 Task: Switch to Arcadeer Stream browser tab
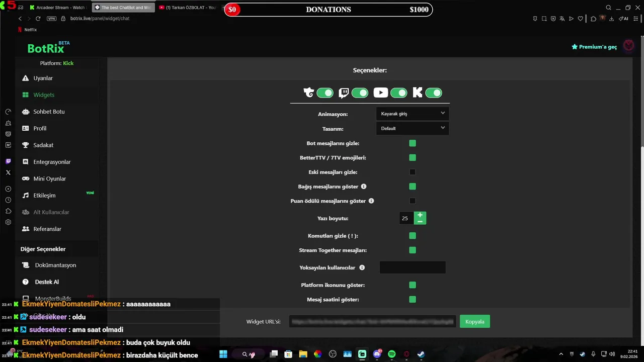(59, 8)
